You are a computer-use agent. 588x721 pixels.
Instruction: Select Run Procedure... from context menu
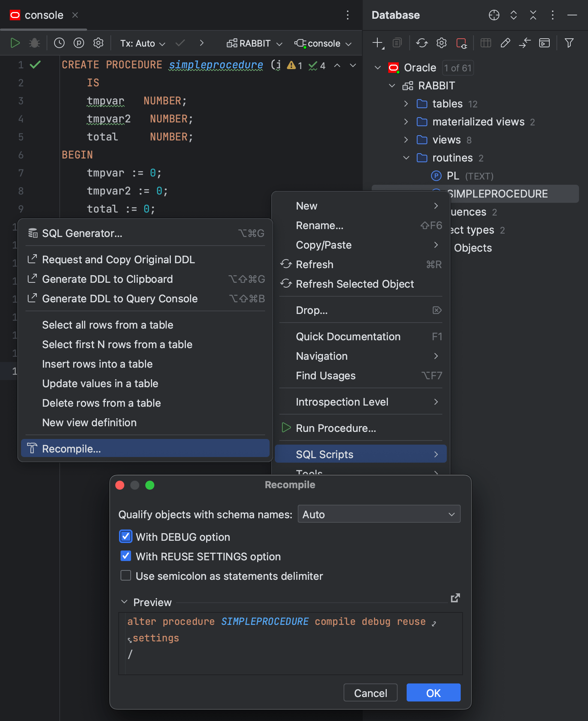click(336, 428)
